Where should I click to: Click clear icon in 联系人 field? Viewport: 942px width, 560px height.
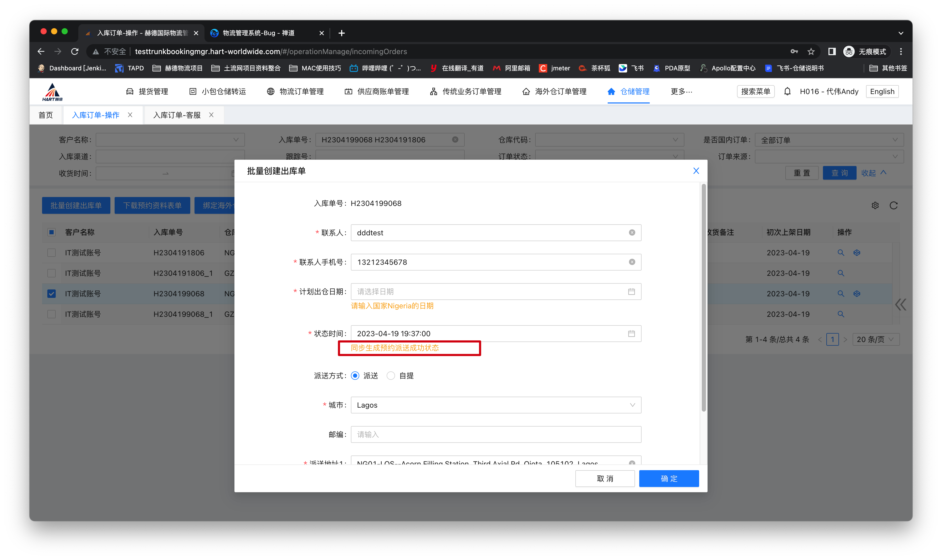632,232
